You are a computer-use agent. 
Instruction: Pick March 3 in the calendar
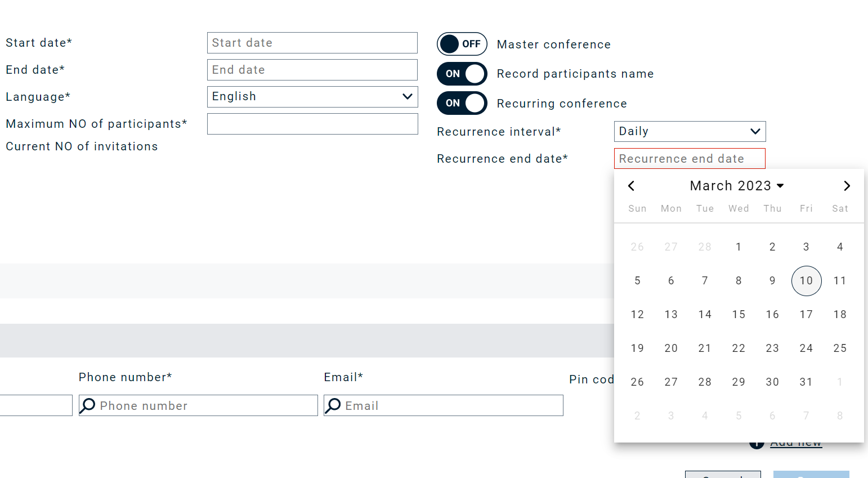click(806, 247)
